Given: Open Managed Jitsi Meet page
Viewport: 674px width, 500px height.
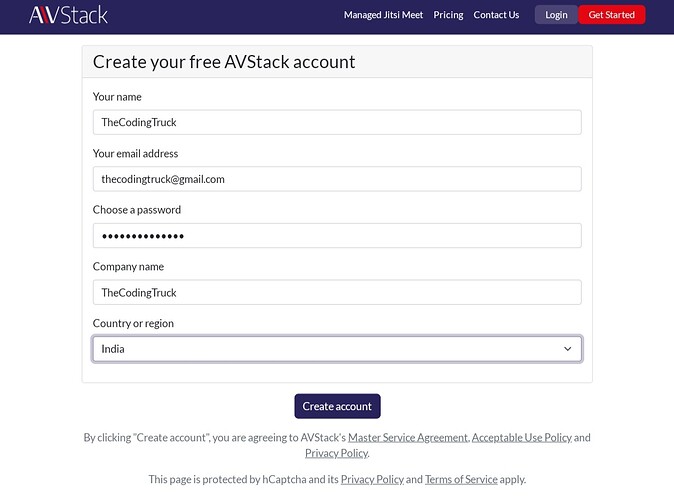Looking at the screenshot, I should click(384, 15).
